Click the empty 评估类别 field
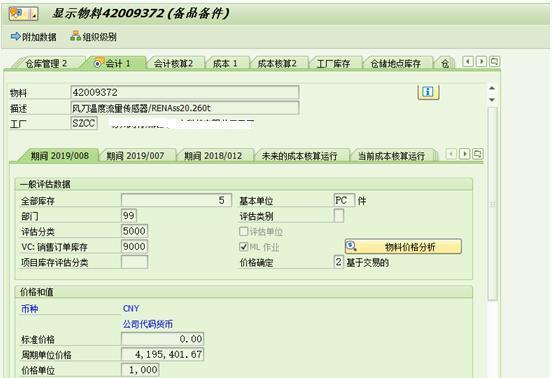The width and height of the screenshot is (552, 378). point(339,215)
